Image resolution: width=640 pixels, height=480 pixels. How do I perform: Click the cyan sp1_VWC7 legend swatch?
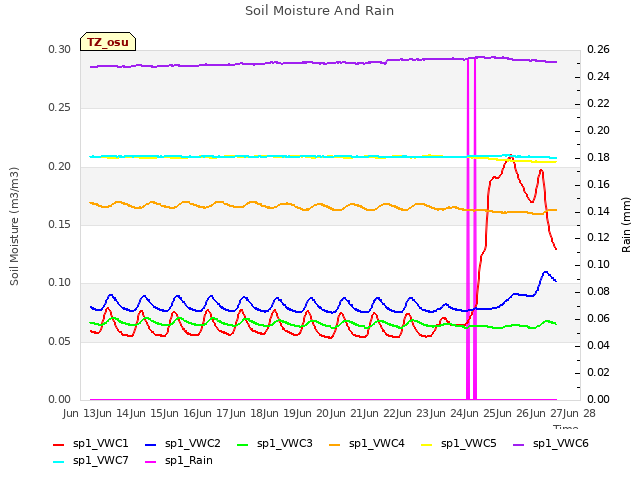click(x=59, y=462)
